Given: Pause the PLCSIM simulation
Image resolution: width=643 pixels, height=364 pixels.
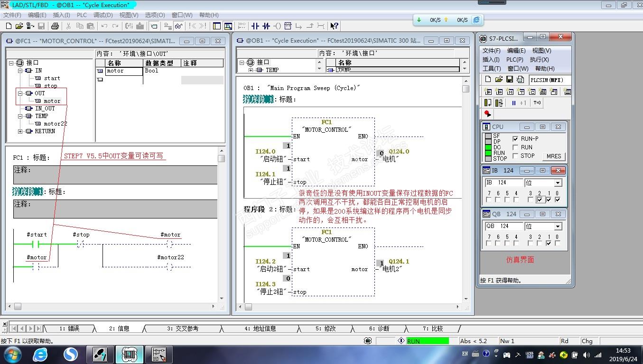Looking at the screenshot, I should coord(513,103).
